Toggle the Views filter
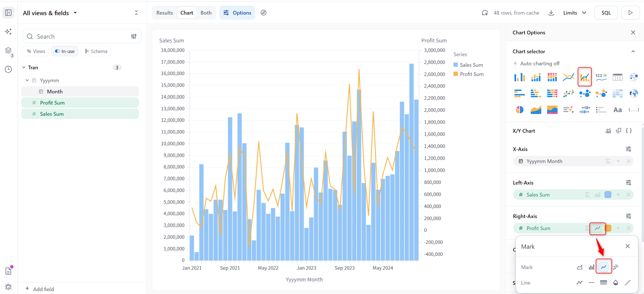 (36, 51)
